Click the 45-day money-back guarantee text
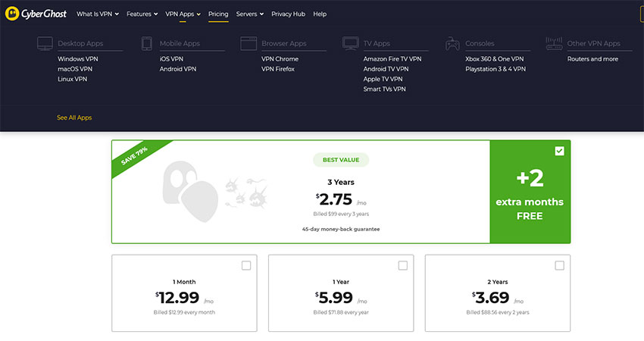 [x=341, y=230]
